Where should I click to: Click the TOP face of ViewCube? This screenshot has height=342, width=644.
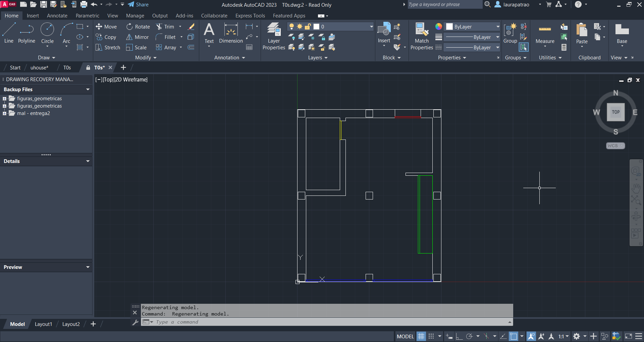tap(616, 112)
